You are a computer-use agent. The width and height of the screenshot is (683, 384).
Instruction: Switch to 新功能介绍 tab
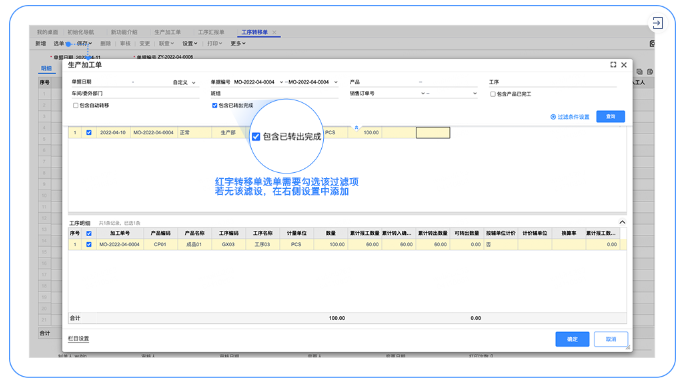[124, 32]
